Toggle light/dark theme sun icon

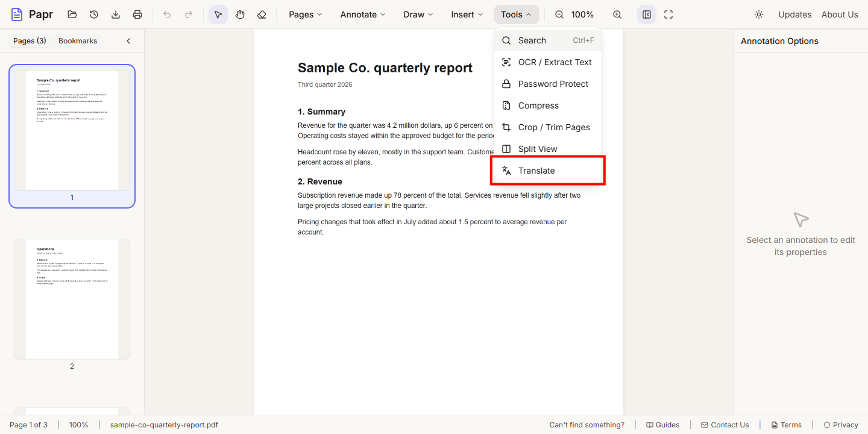[x=759, y=14]
